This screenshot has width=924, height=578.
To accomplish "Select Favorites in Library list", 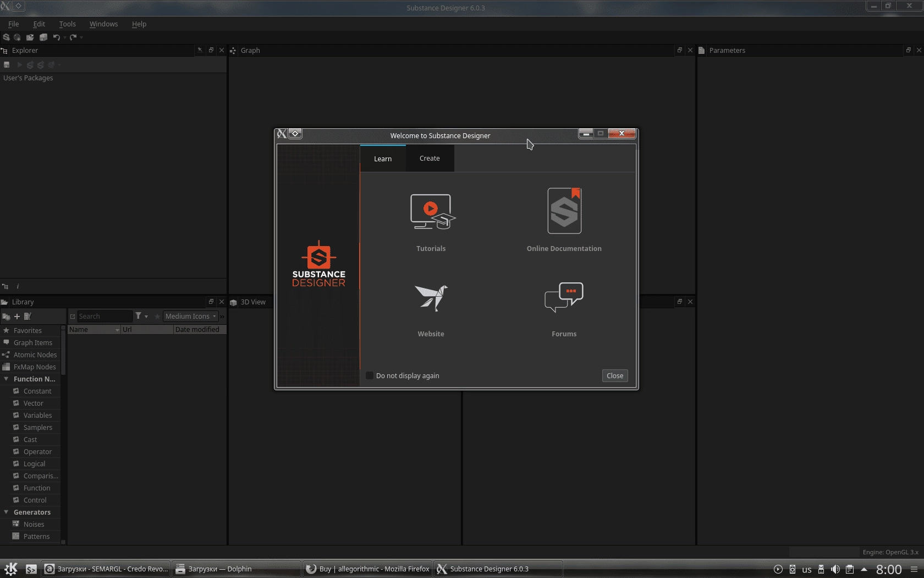I will pos(30,330).
